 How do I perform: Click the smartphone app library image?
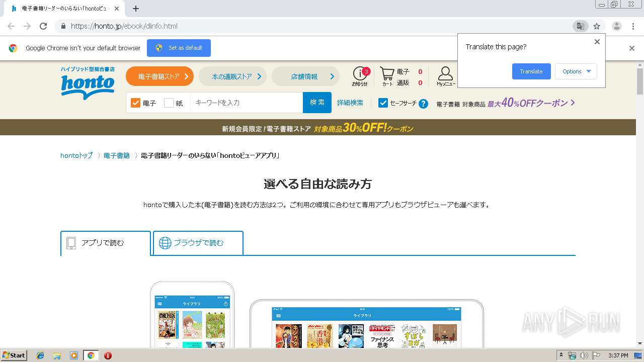[192, 315]
